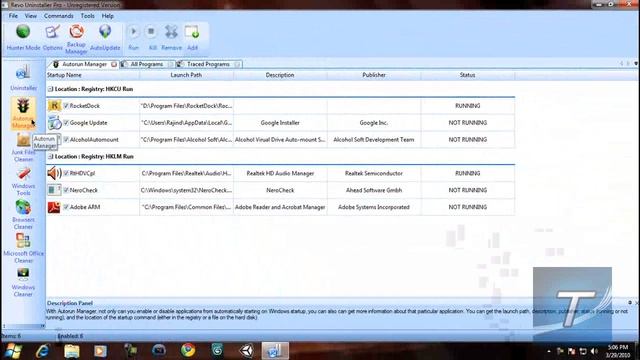
Task: Close the Traced Programs tab
Action: [238, 64]
